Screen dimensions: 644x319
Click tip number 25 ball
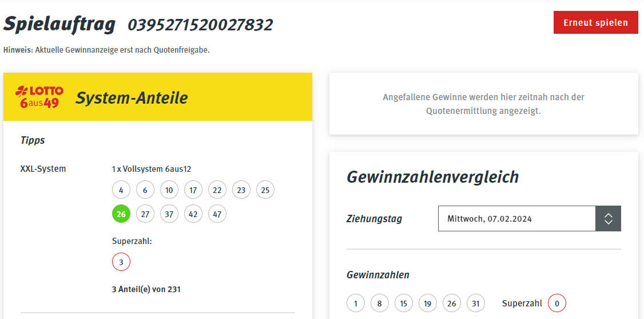(265, 190)
